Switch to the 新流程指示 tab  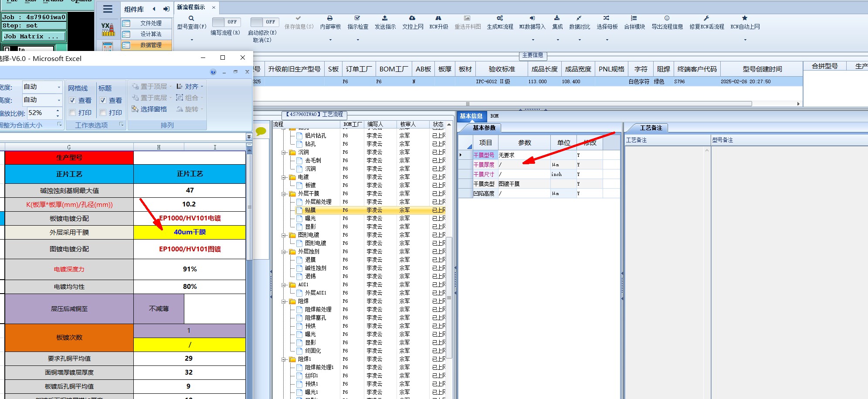pyautogui.click(x=191, y=7)
